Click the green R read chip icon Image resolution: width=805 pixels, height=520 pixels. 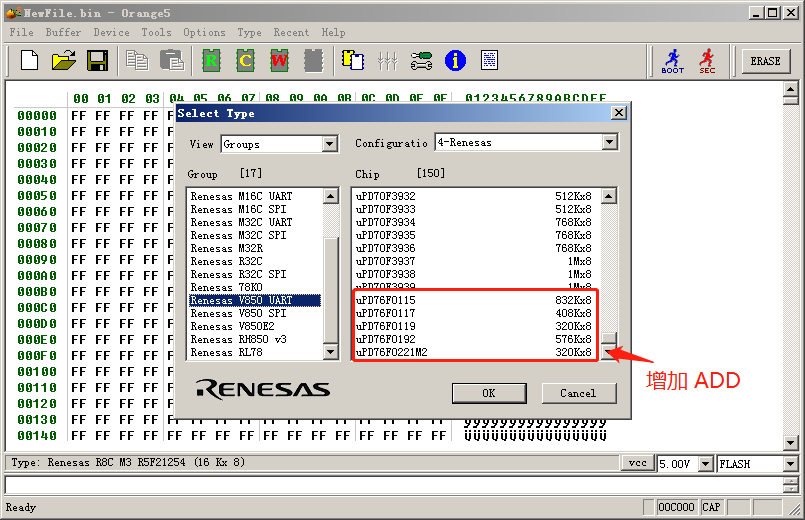[211, 61]
